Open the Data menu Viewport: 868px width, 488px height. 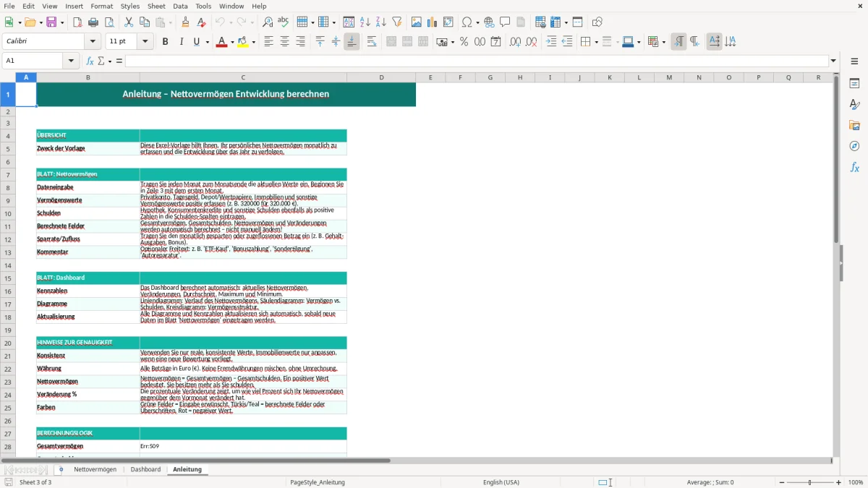pyautogui.click(x=180, y=6)
